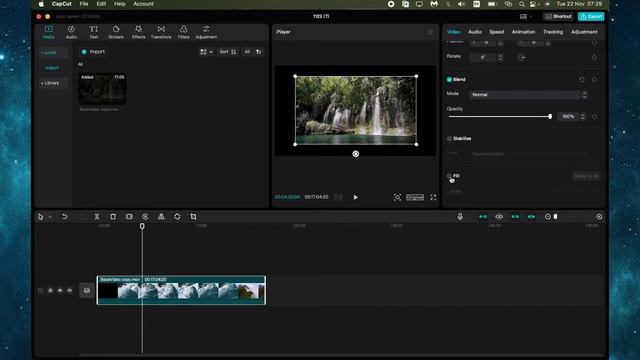Open the layout dropdown in title bar
This screenshot has width=640, height=360.
[526, 17]
